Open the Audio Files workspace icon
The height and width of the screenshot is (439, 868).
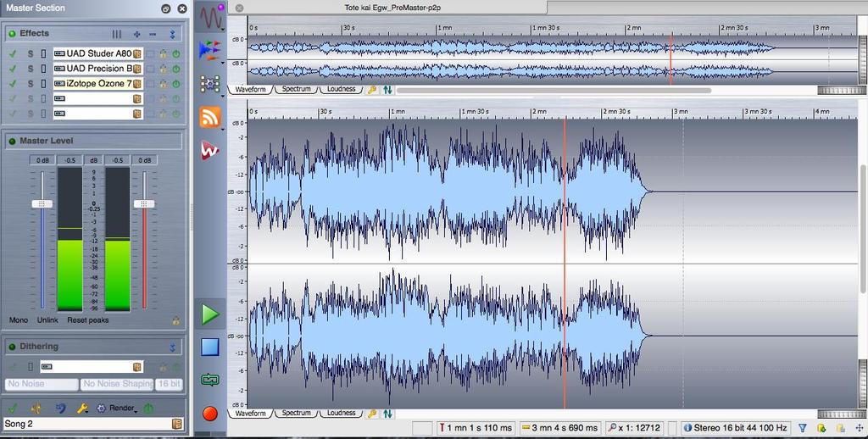coord(211,17)
